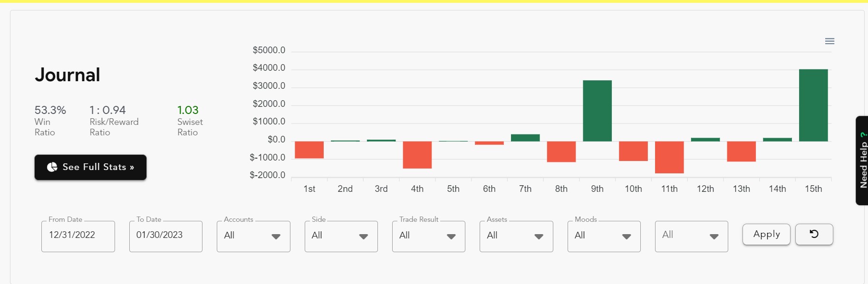Click the To Date input field
Viewport: 868px width, 284px height.
[x=165, y=236]
